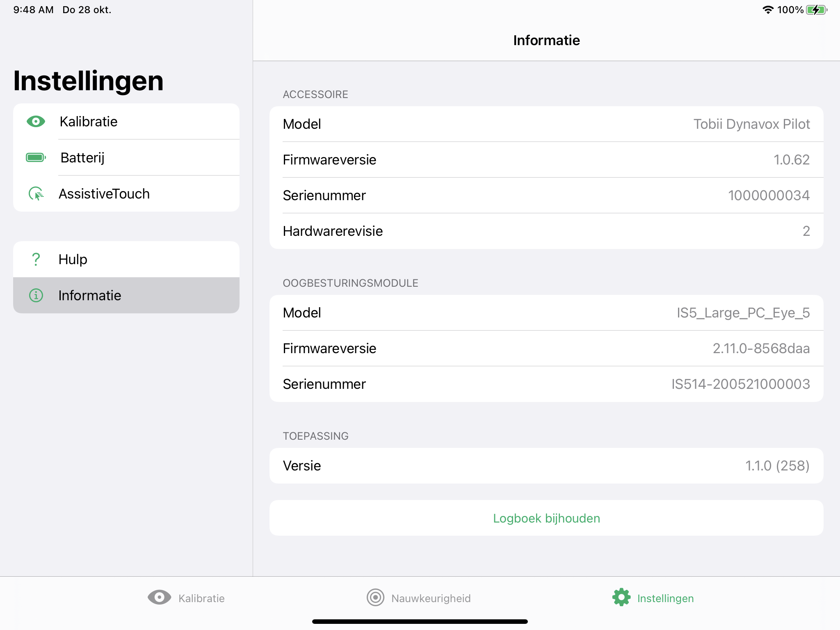The image size is (840, 630).
Task: Click the AssistiveTouch cursor icon
Action: [36, 194]
